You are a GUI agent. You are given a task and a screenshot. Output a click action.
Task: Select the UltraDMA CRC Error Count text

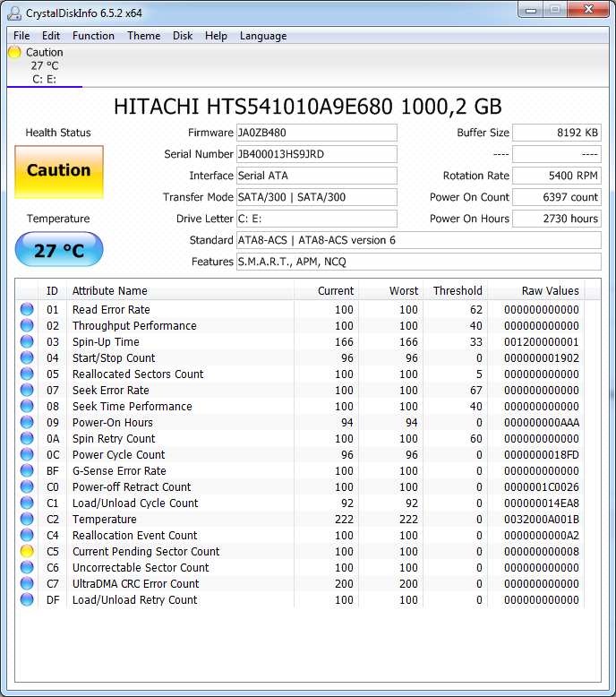pos(135,583)
